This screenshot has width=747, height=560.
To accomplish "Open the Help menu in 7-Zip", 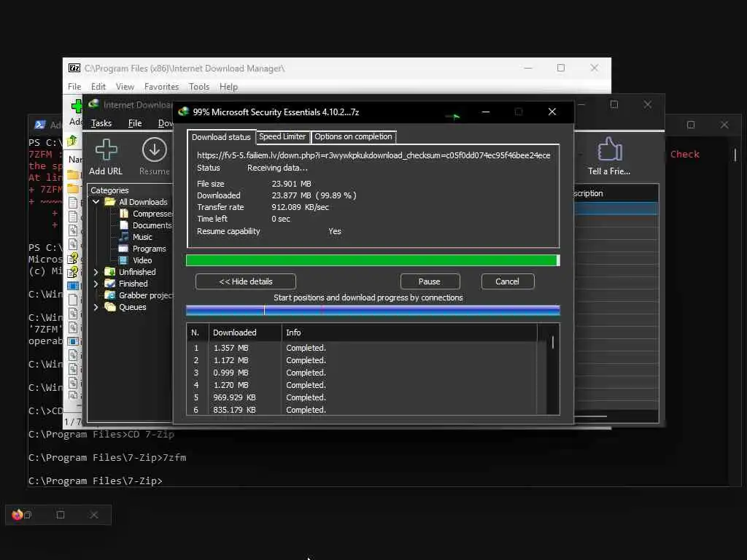I will [x=228, y=87].
